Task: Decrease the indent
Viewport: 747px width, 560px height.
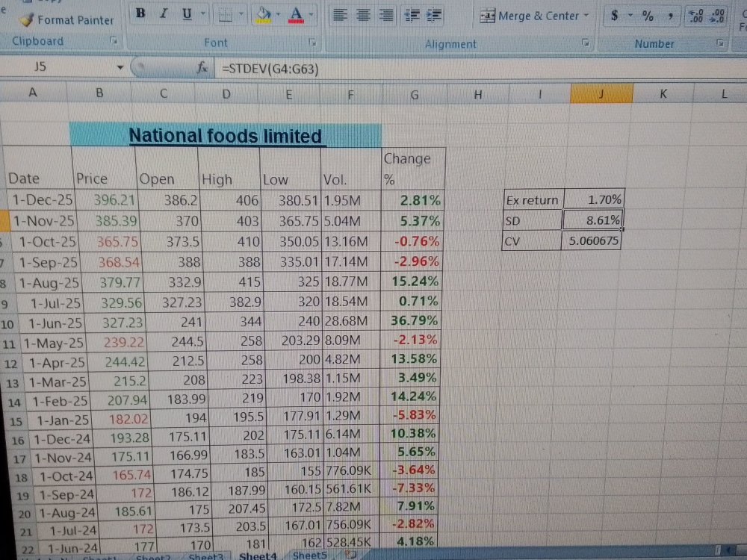Action: (x=412, y=15)
